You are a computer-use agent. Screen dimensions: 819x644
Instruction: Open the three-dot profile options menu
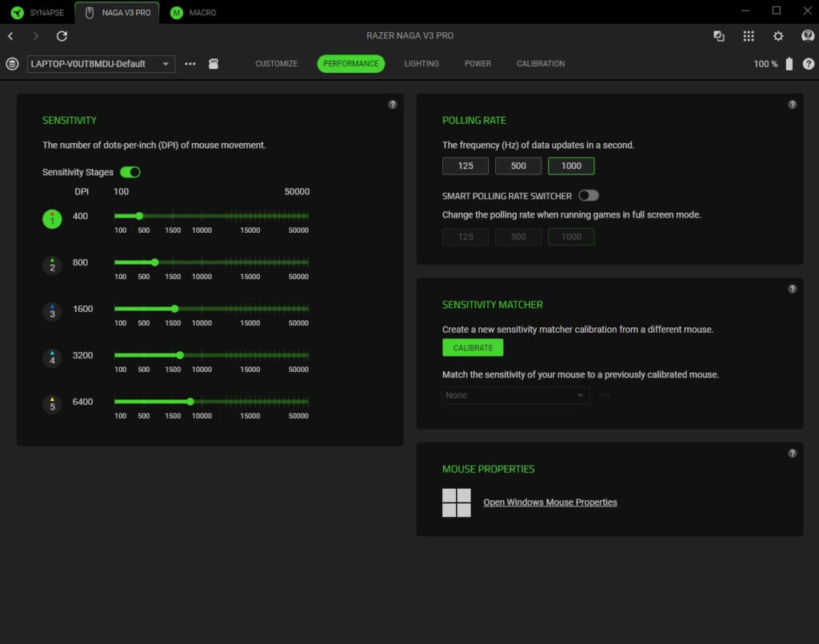coord(190,64)
